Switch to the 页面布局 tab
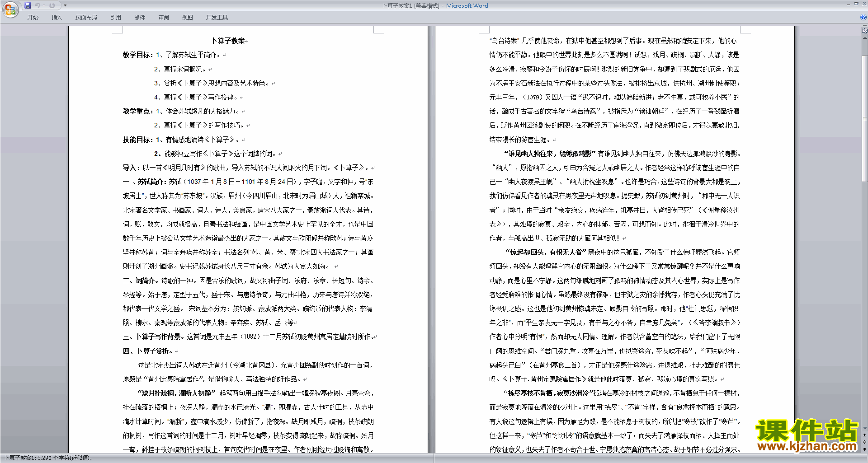The image size is (868, 463). point(86,17)
